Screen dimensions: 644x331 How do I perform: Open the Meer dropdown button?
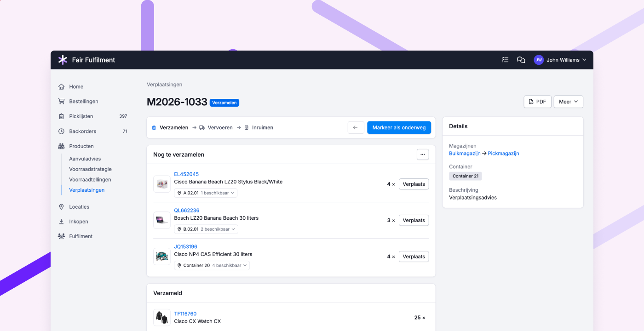pyautogui.click(x=569, y=102)
